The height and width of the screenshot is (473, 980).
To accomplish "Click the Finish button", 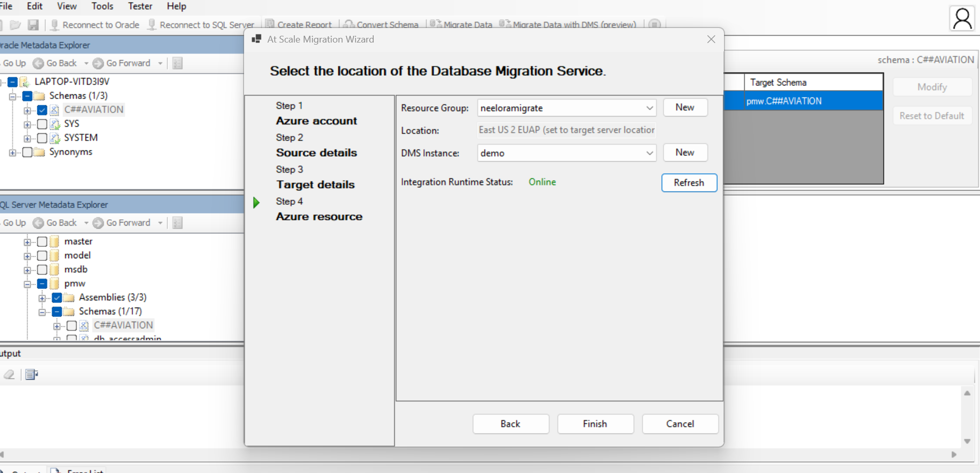I will point(595,424).
